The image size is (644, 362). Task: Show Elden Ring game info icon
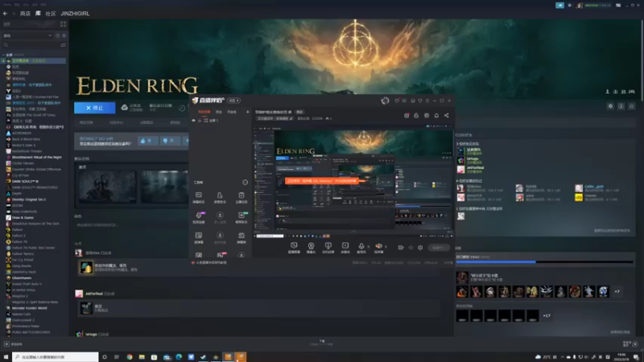[621, 106]
